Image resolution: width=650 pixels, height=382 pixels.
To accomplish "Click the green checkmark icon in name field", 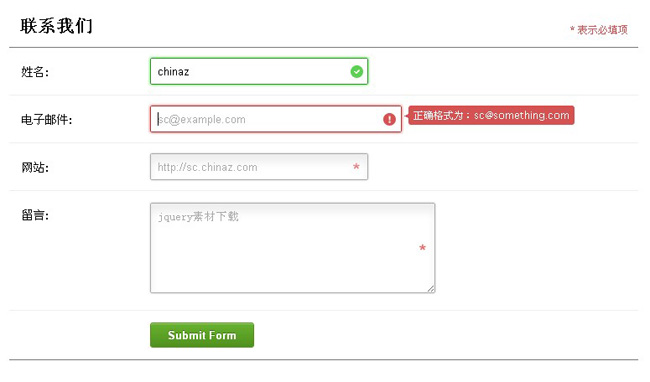I will (357, 72).
